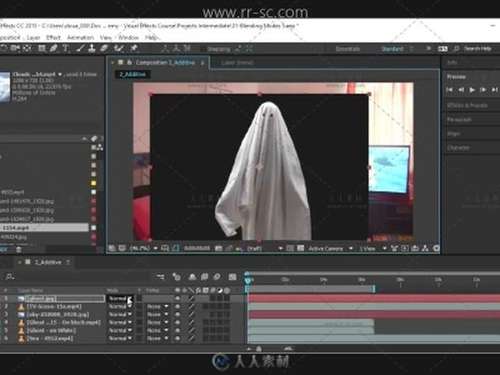Open blending mode dropdown for layer 1
The image size is (500, 375).
(120, 298)
